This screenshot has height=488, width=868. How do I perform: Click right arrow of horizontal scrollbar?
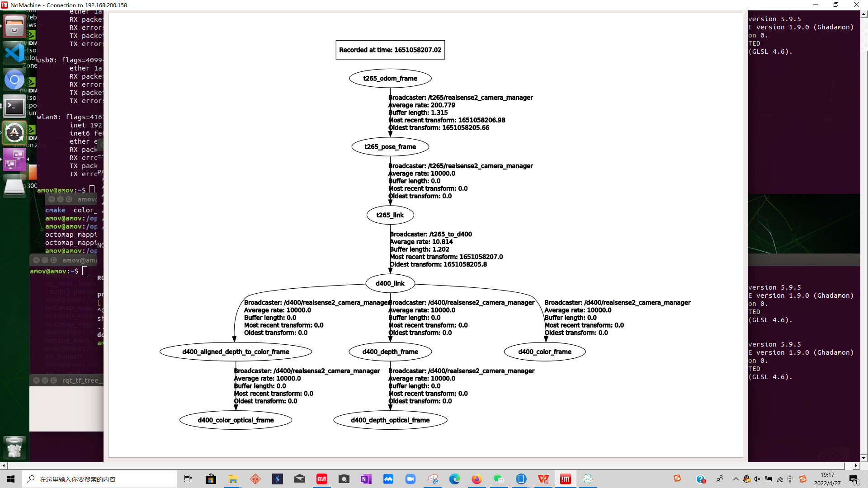pos(856,465)
